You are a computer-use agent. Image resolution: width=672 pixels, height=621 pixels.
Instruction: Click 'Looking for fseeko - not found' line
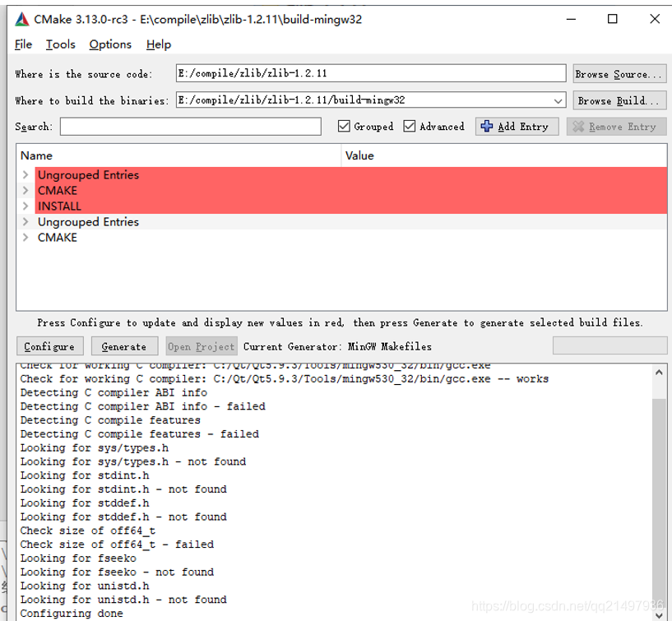pyautogui.click(x=117, y=572)
